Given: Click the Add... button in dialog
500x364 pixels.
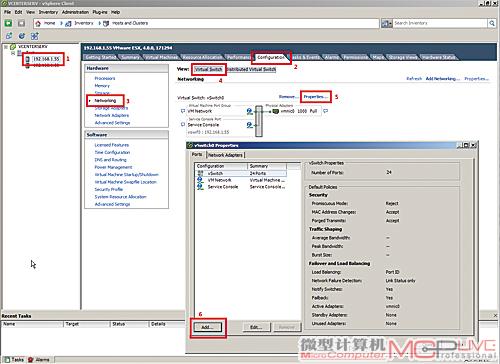Looking at the screenshot, I should click(207, 327).
